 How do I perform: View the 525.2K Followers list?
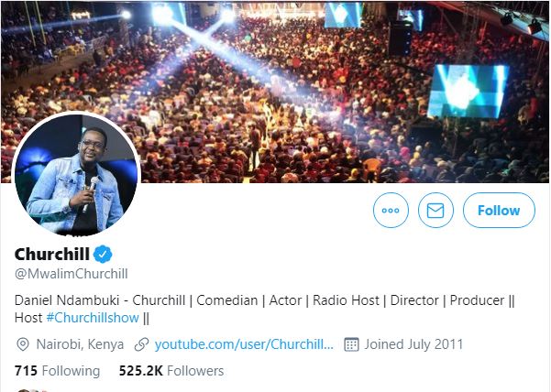(x=171, y=371)
